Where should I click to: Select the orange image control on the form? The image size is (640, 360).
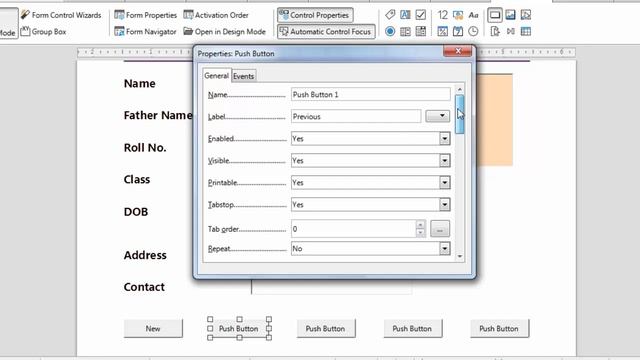pos(494,120)
